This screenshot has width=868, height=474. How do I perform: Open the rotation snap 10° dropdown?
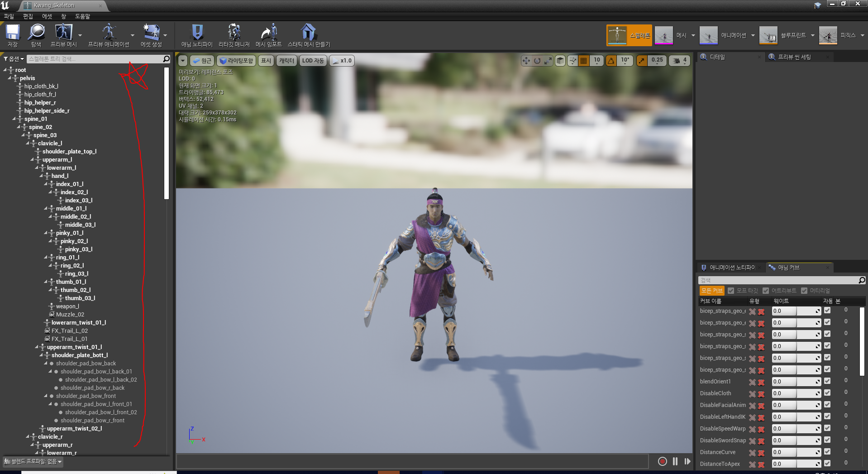(625, 61)
